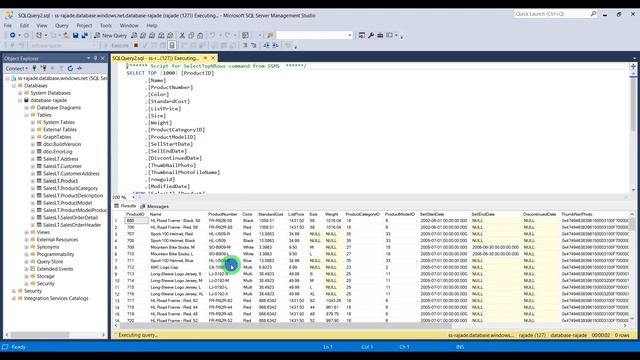Pin the Object Explorer panel with pushpin icon
This screenshot has height=360, width=640.
coord(96,58)
